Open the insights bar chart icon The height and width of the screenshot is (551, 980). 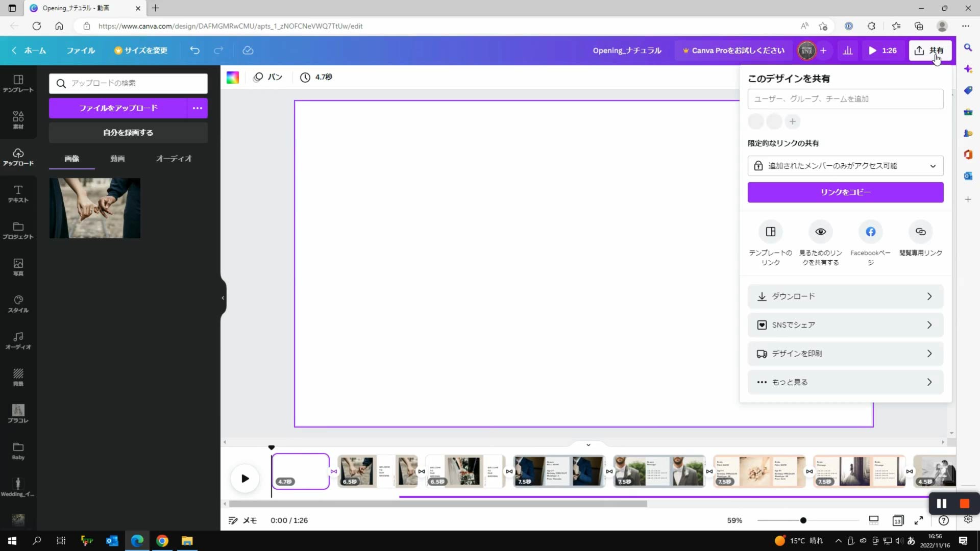(x=847, y=51)
